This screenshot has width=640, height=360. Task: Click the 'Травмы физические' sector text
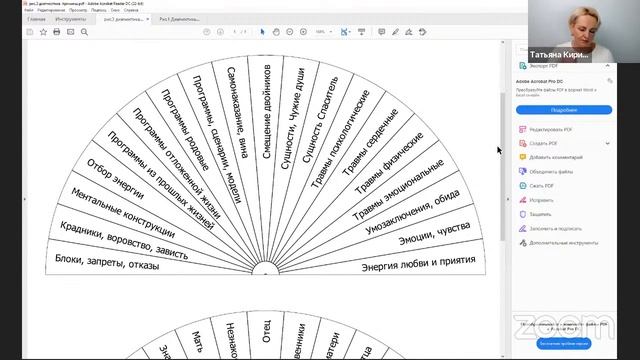[x=389, y=162]
